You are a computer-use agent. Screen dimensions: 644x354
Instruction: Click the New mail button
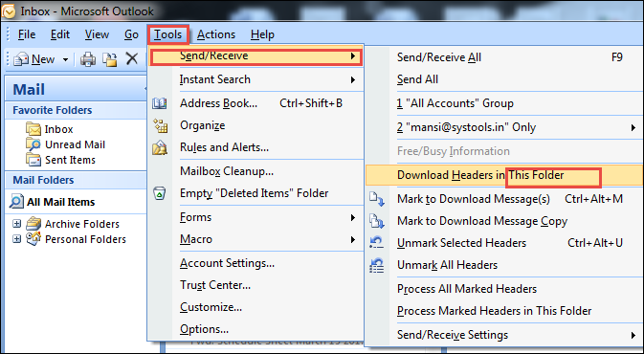point(34,59)
